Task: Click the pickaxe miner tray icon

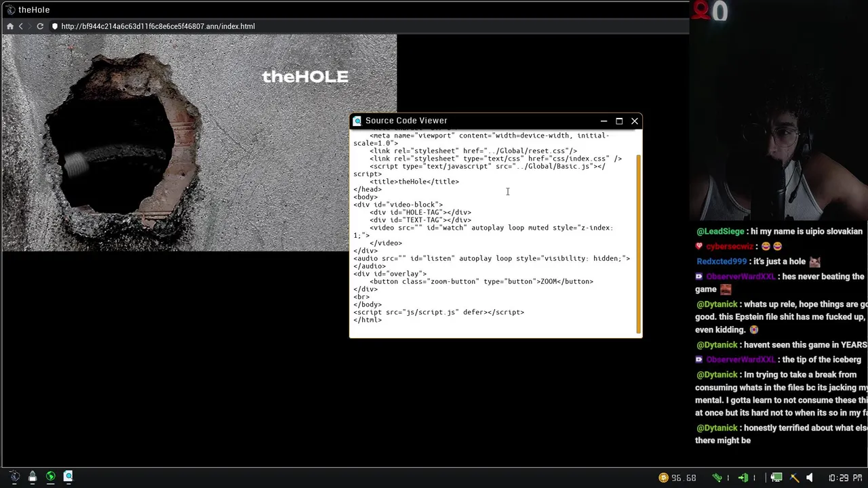Action: pyautogui.click(x=794, y=478)
